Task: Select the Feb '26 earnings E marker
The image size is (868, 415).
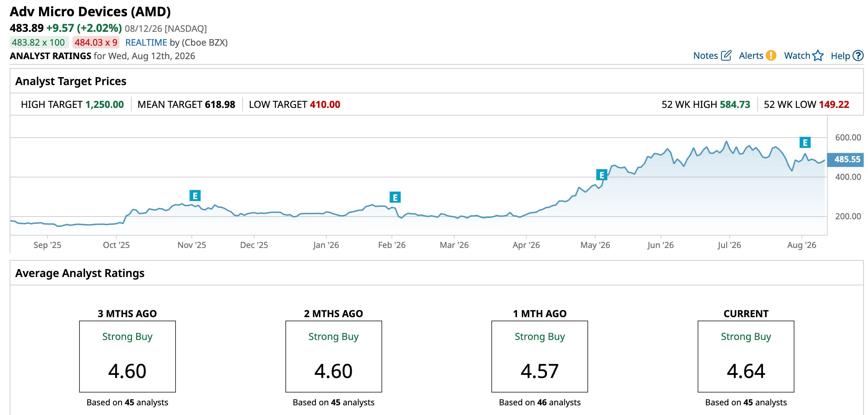Action: coord(395,197)
